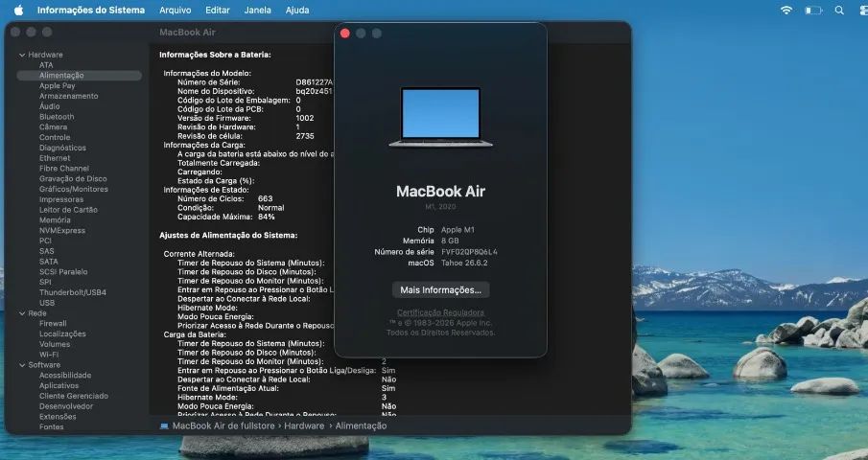Viewport: 868px width, 460px height.
Task: Select Firewall under Rede
Action: coord(53,324)
